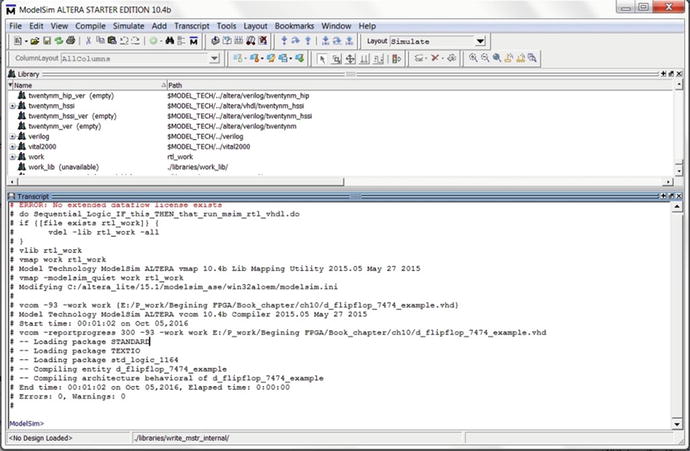Click the Compile toolbar icon
This screenshot has height=451, width=690.
[x=215, y=41]
